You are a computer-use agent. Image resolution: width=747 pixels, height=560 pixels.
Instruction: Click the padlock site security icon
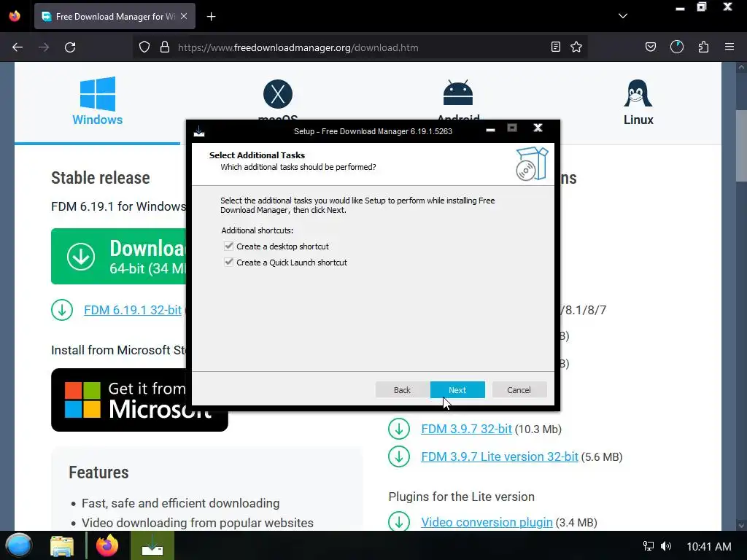point(164,47)
